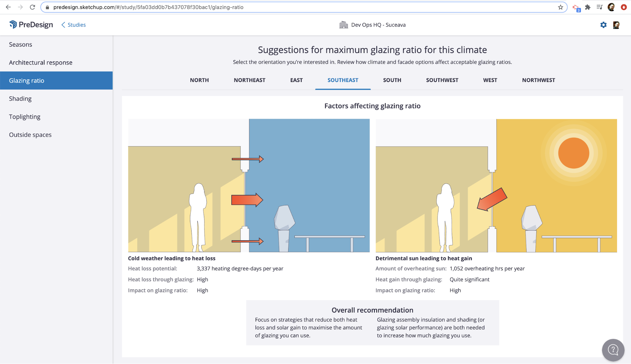Open the Chrome profile avatar
The height and width of the screenshot is (364, 631).
[612, 7]
